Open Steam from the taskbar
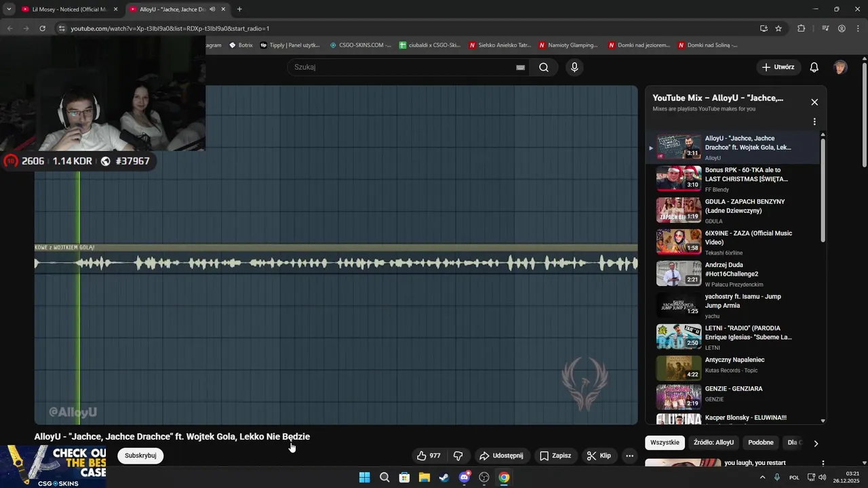The width and height of the screenshot is (868, 488). tap(444, 477)
